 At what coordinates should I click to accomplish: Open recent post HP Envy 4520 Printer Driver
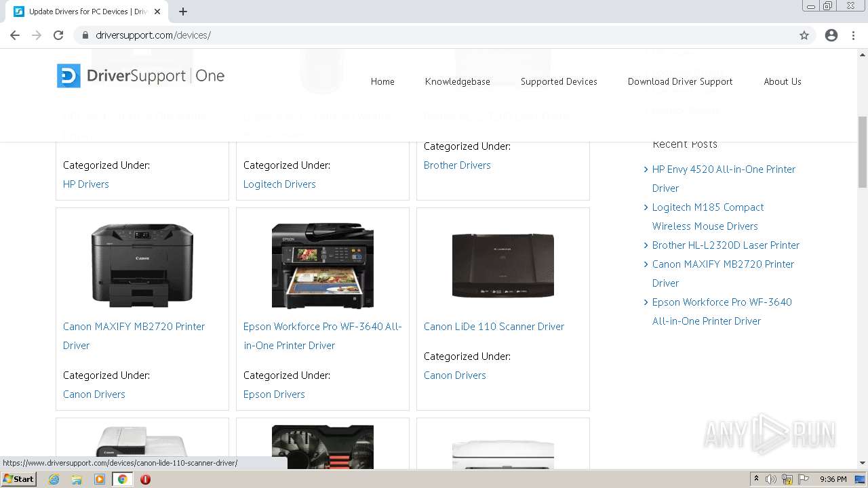pos(724,179)
